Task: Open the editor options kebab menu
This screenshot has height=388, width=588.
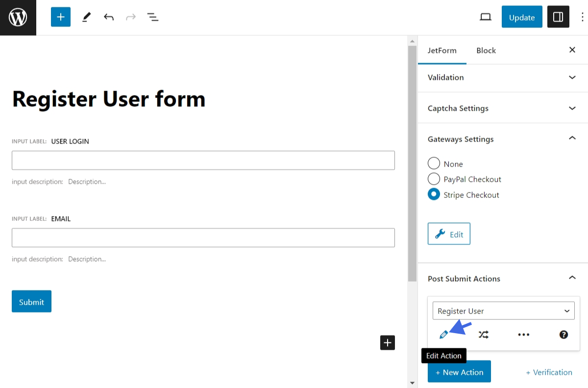Action: [582, 17]
